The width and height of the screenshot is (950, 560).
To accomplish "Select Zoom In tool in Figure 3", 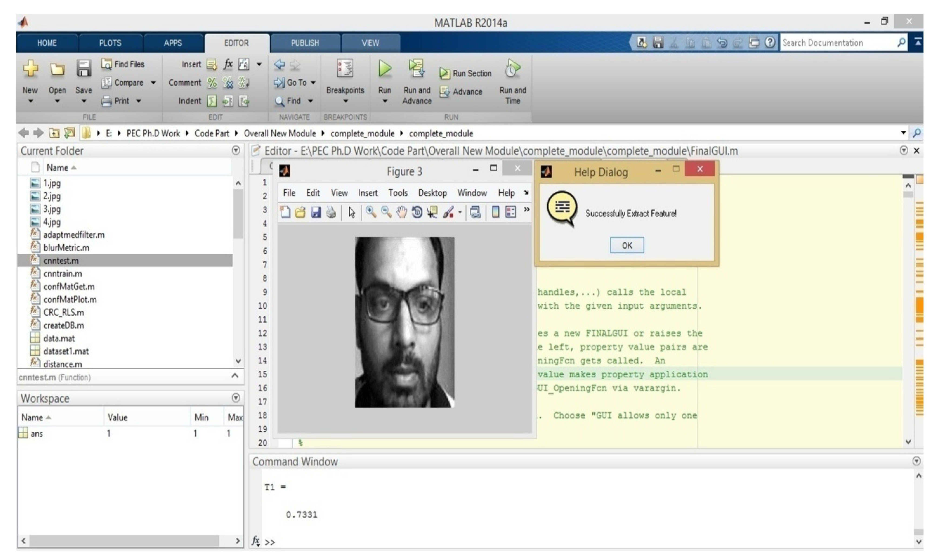I will (x=371, y=212).
